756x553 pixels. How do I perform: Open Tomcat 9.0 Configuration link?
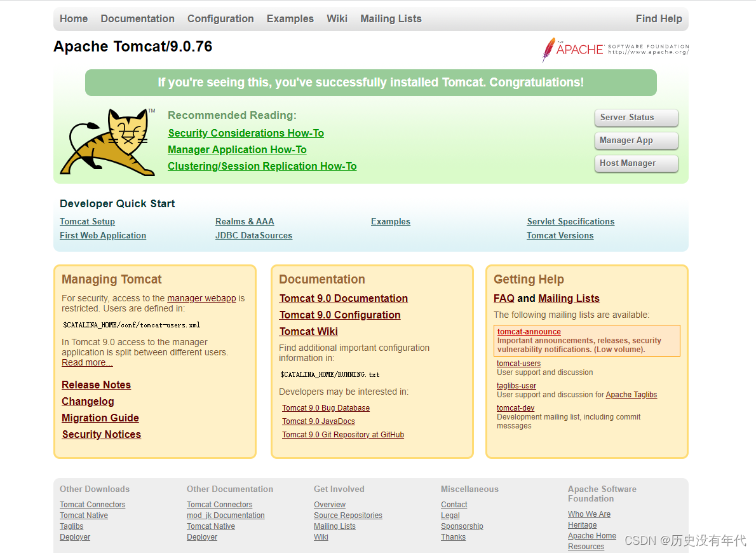click(x=340, y=315)
